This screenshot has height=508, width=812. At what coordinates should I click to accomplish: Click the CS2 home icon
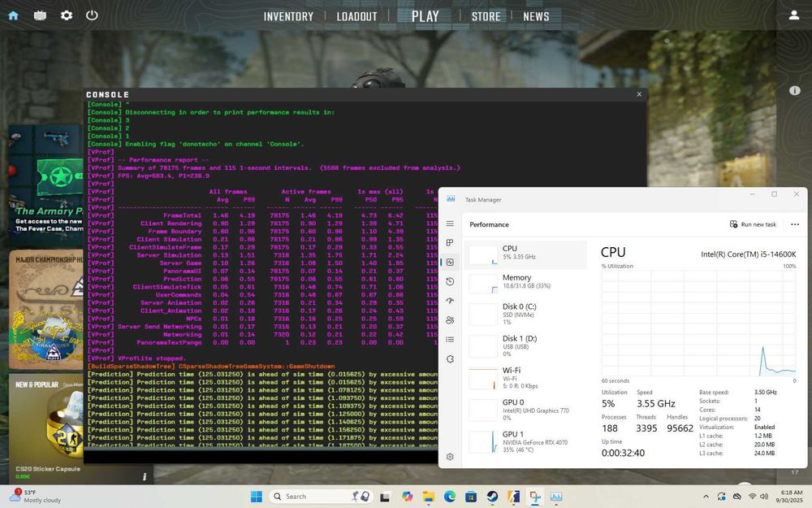(x=14, y=15)
